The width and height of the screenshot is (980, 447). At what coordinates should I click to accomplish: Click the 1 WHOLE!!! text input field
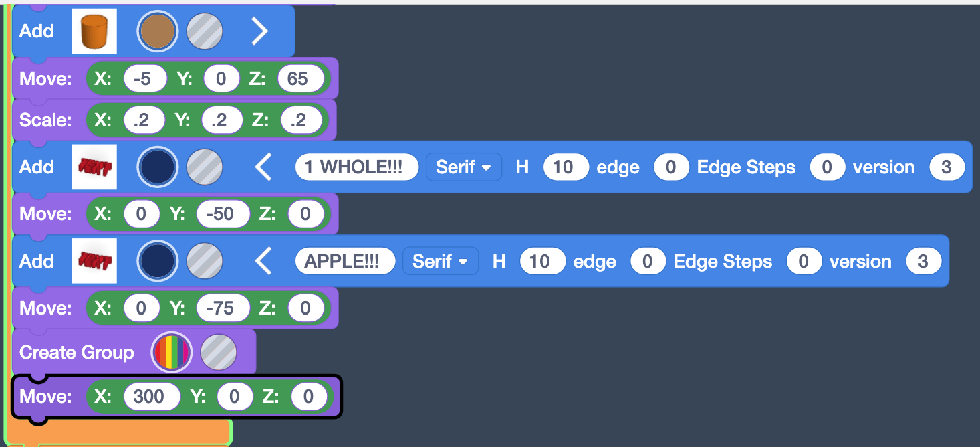pos(356,167)
